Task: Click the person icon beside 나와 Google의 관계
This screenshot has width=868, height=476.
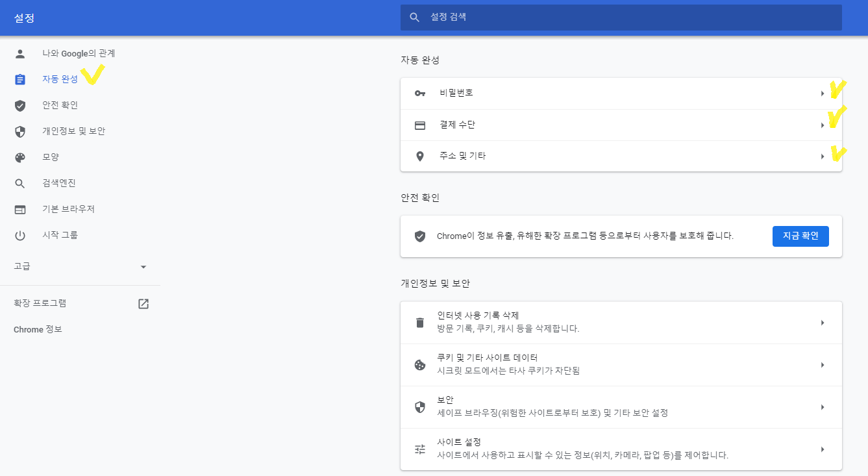Action: pos(20,53)
